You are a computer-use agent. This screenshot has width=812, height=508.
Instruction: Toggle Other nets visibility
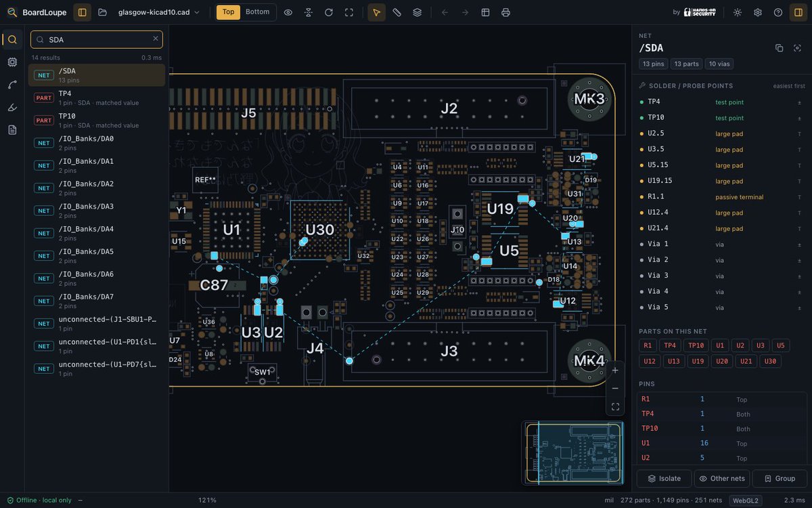click(722, 478)
